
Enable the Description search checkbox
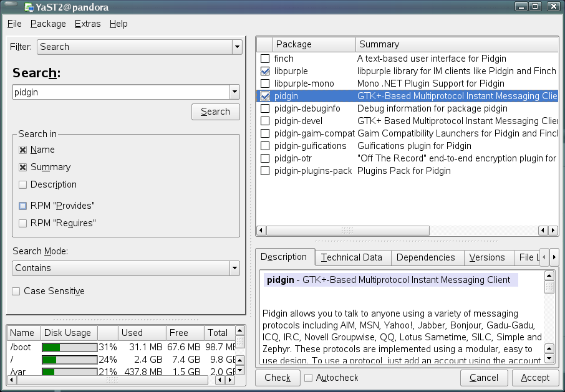tap(23, 184)
